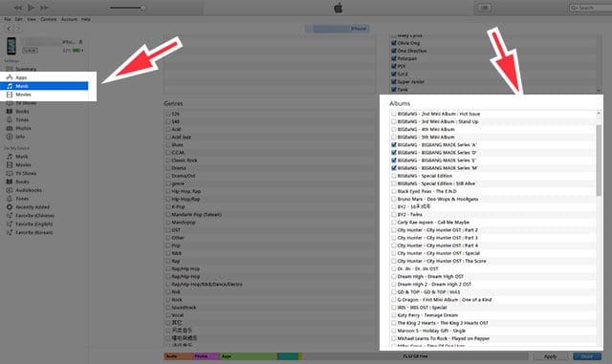
Task: Click the Done button
Action: pyautogui.click(x=586, y=356)
